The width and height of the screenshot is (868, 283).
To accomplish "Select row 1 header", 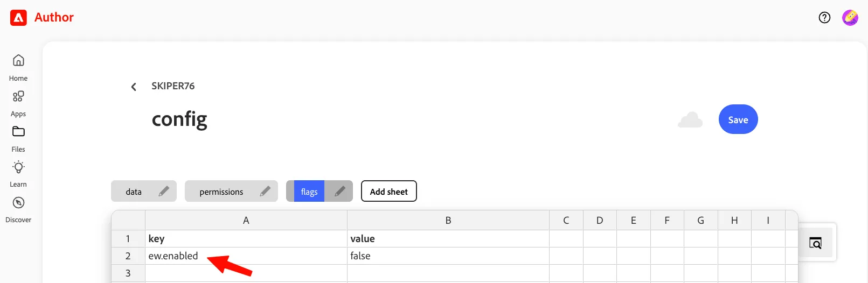I will point(128,238).
